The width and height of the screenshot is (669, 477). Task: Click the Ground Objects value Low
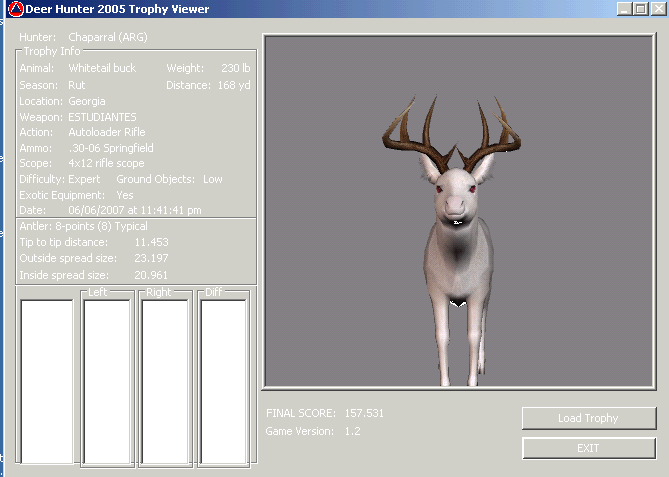213,179
